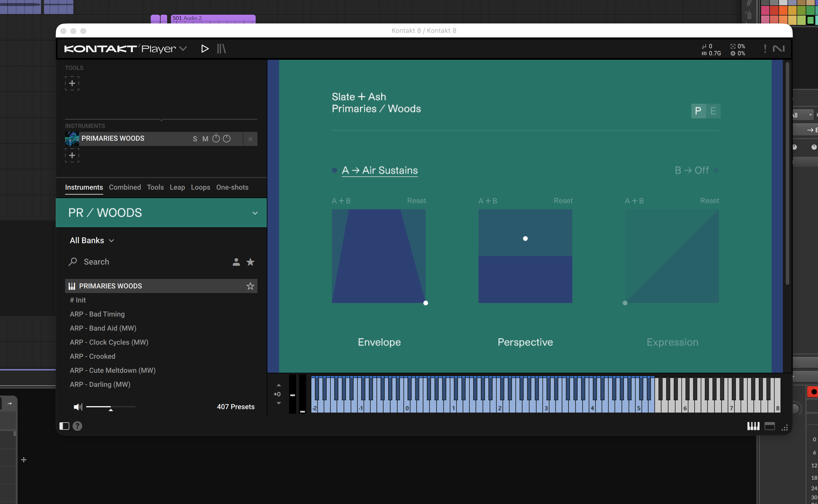The height and width of the screenshot is (504, 818).
Task: Click the magnifier search icon
Action: pos(73,262)
